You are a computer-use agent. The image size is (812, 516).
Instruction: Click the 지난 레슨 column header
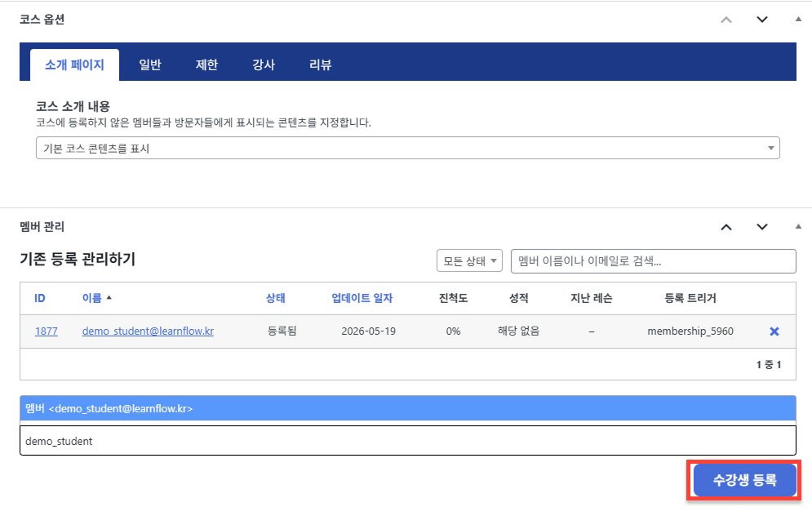click(x=592, y=298)
